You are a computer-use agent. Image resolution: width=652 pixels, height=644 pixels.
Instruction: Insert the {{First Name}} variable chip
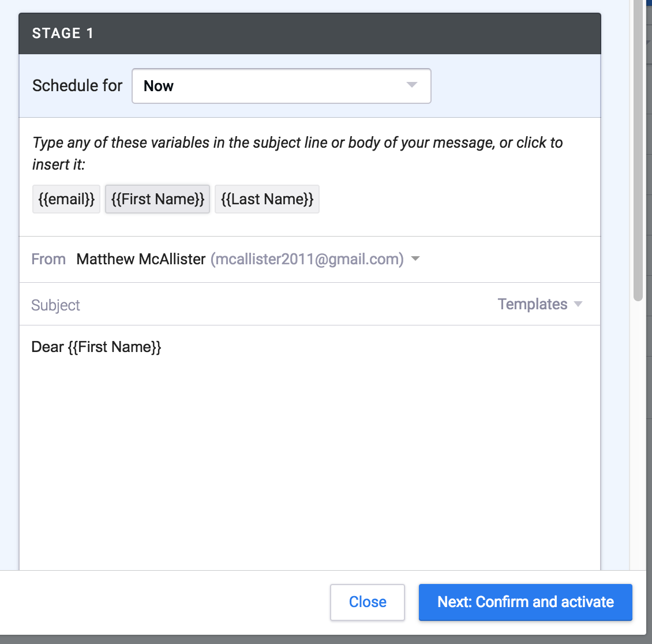pyautogui.click(x=157, y=199)
